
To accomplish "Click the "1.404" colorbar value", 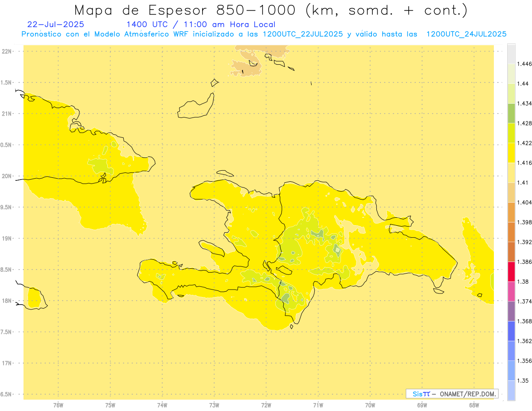I will coord(524,202).
